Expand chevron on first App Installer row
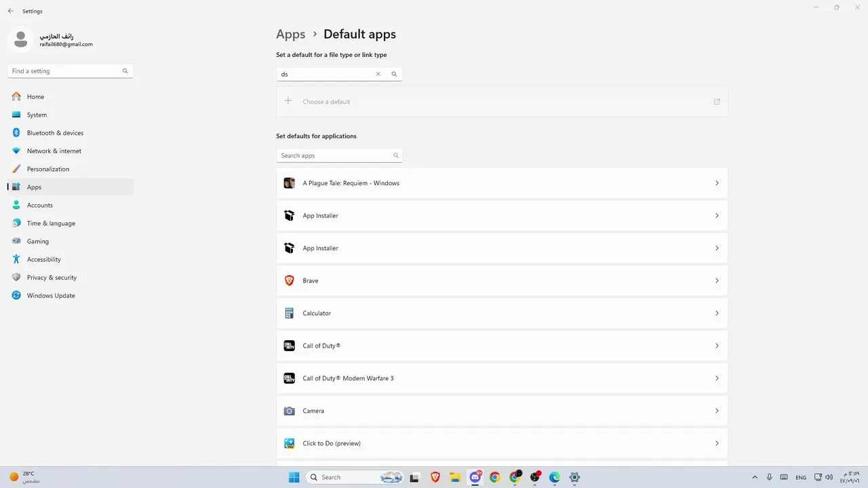Screen dimensions: 868x488 717,216
